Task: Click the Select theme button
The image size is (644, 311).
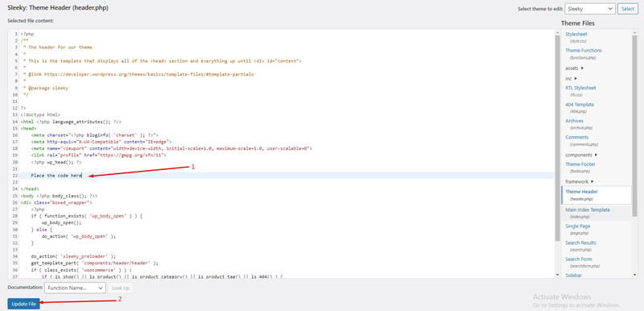Action: click(x=628, y=9)
